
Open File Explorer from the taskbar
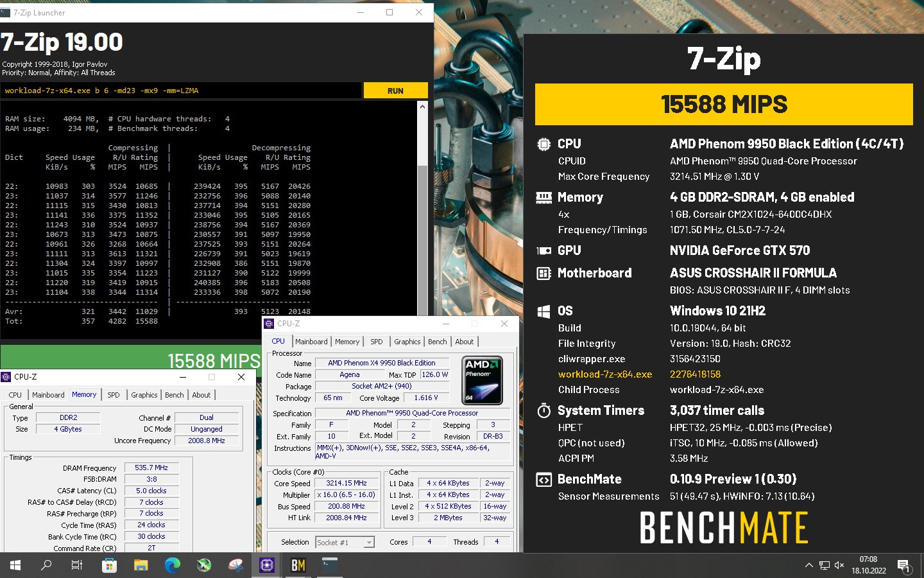tap(141, 565)
